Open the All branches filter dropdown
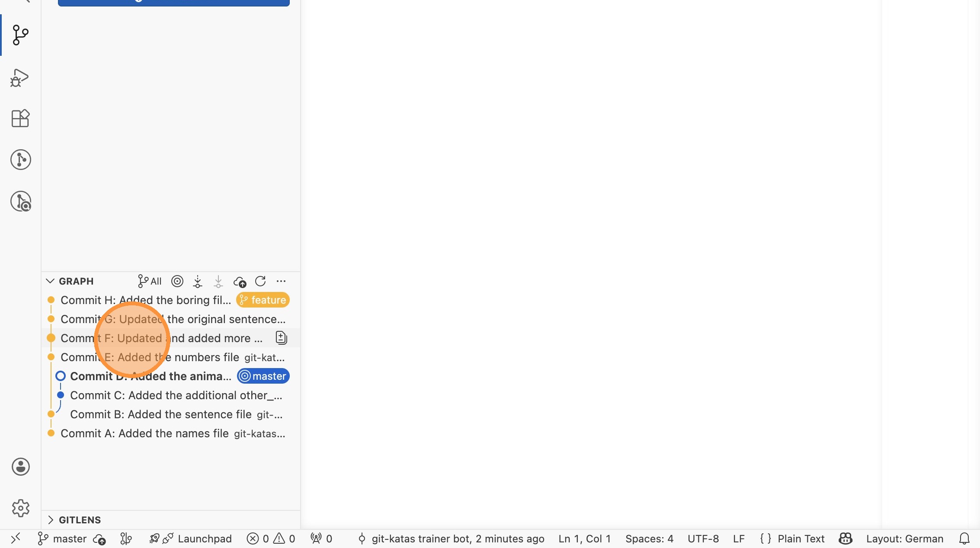The image size is (980, 548). (x=150, y=282)
